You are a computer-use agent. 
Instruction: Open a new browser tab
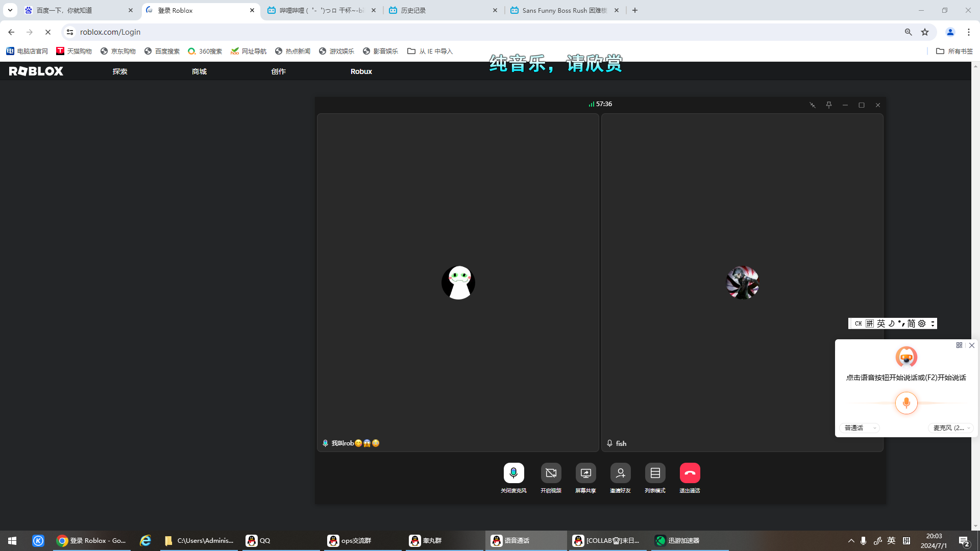[x=635, y=10]
